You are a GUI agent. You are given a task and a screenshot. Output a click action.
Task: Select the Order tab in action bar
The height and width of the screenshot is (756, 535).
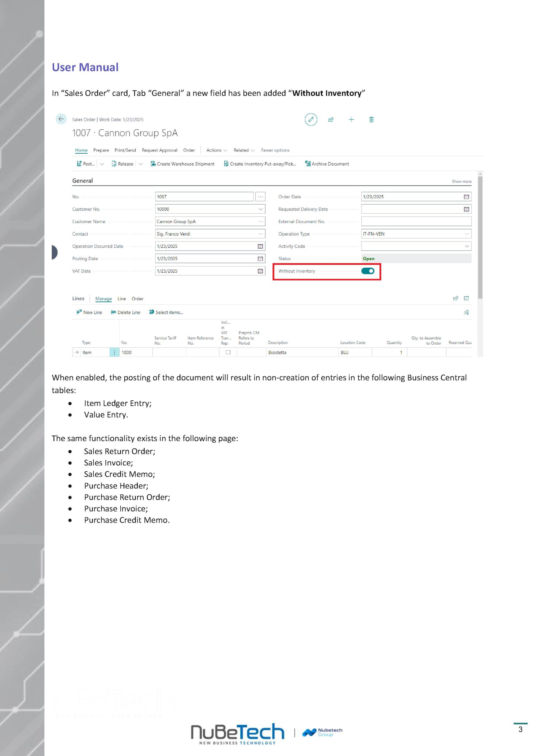pos(189,150)
